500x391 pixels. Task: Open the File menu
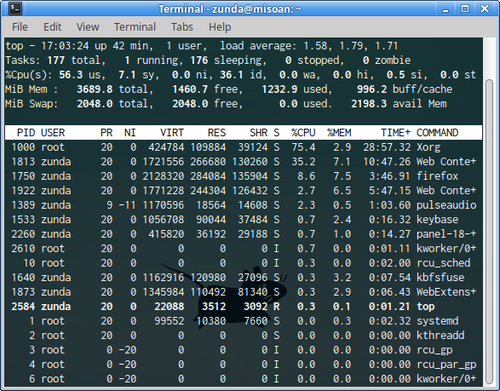pyautogui.click(x=20, y=27)
